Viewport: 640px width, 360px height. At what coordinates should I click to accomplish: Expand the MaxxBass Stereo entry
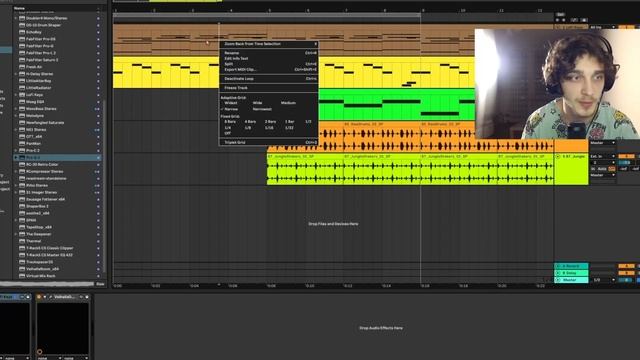[16, 109]
